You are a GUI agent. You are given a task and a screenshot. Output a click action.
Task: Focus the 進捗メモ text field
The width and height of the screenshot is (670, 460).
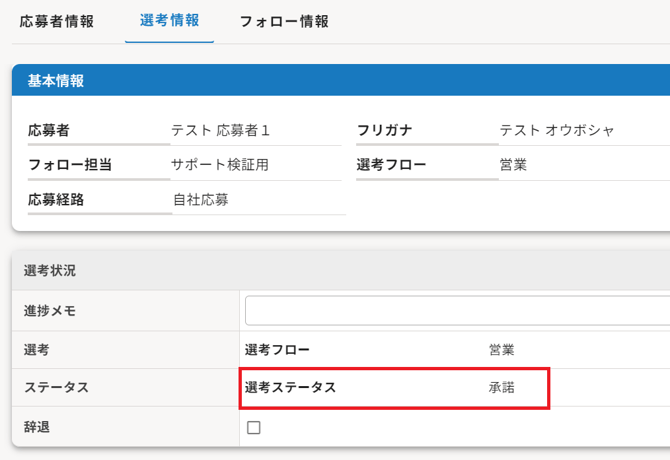coord(458,311)
